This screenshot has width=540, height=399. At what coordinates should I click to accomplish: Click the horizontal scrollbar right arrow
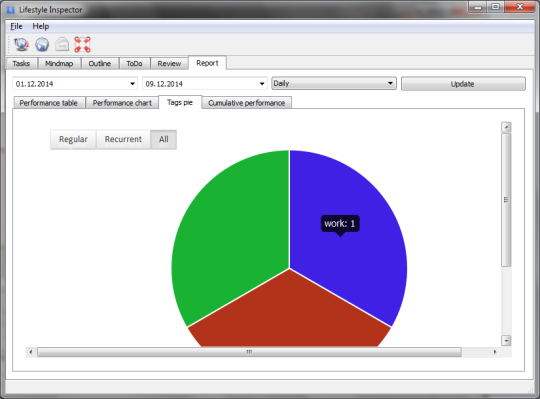coord(495,352)
